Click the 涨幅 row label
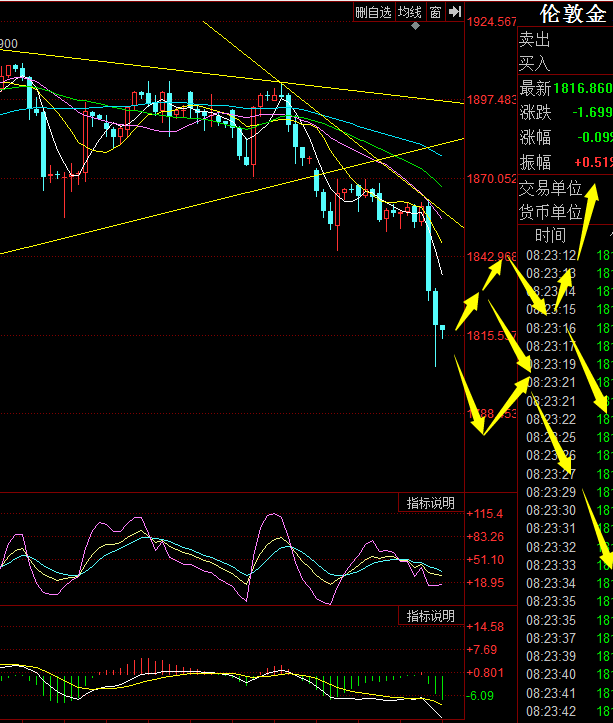This screenshot has height=723, width=613. click(x=535, y=137)
